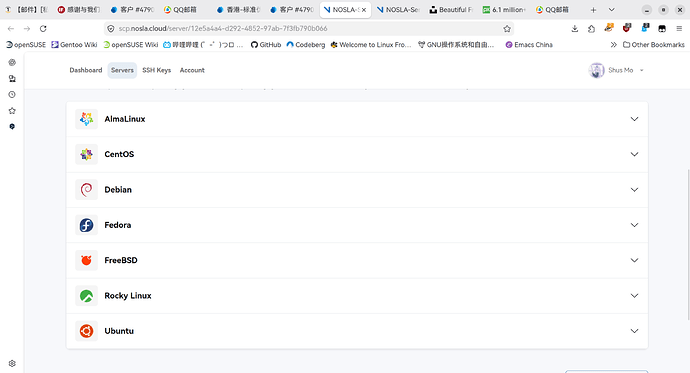The height and width of the screenshot is (373, 690).
Task: Open the browser hamburger menu
Action: click(679, 29)
